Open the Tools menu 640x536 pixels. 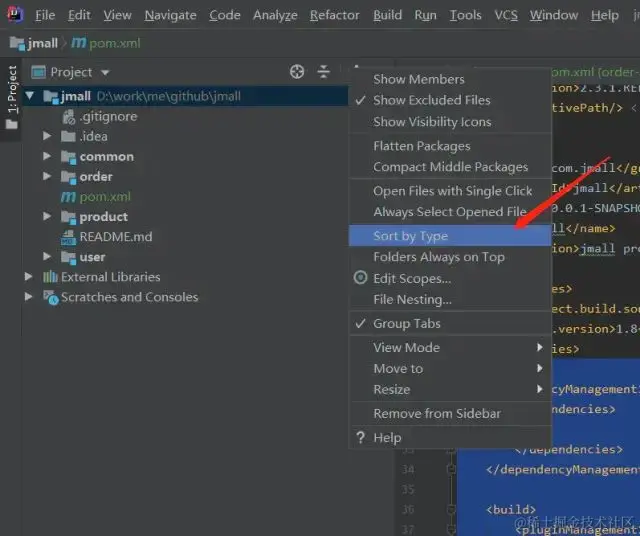(x=465, y=15)
